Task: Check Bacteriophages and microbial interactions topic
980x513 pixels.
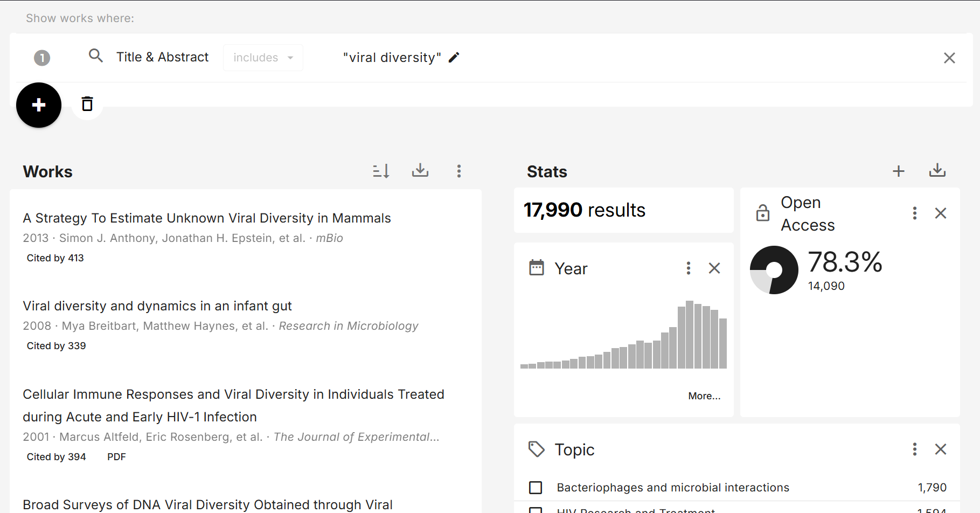Action: tap(536, 488)
